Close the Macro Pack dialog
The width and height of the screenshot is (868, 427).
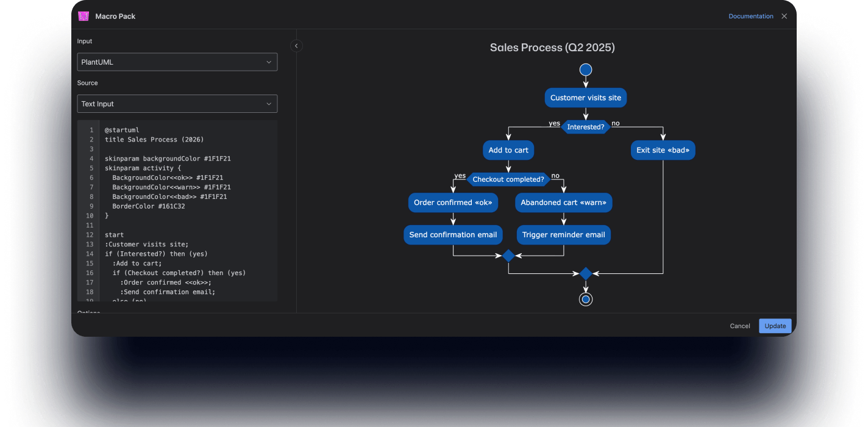(784, 16)
